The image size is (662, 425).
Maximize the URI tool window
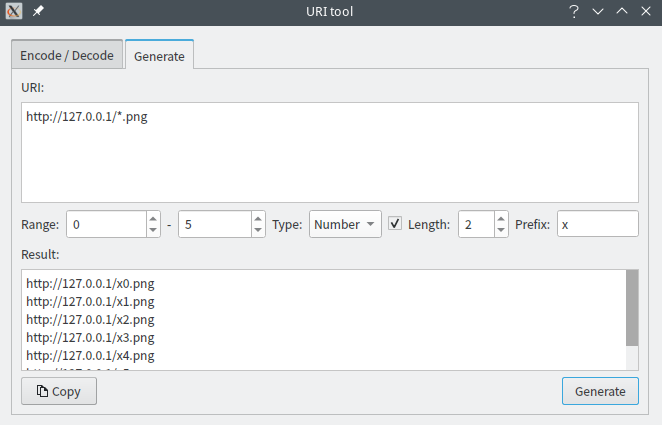pos(622,11)
